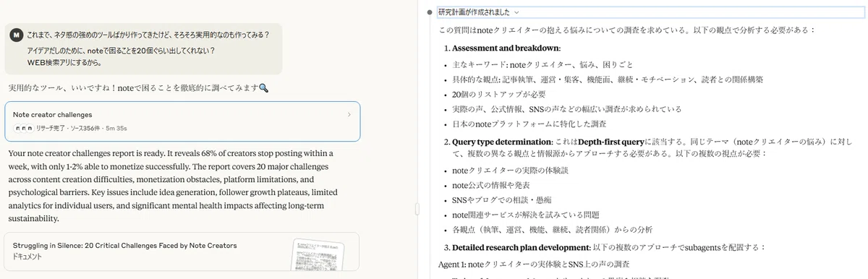Click the source favicon icons beside リサーチ完了
The width and height of the screenshot is (868, 279).
[23, 128]
